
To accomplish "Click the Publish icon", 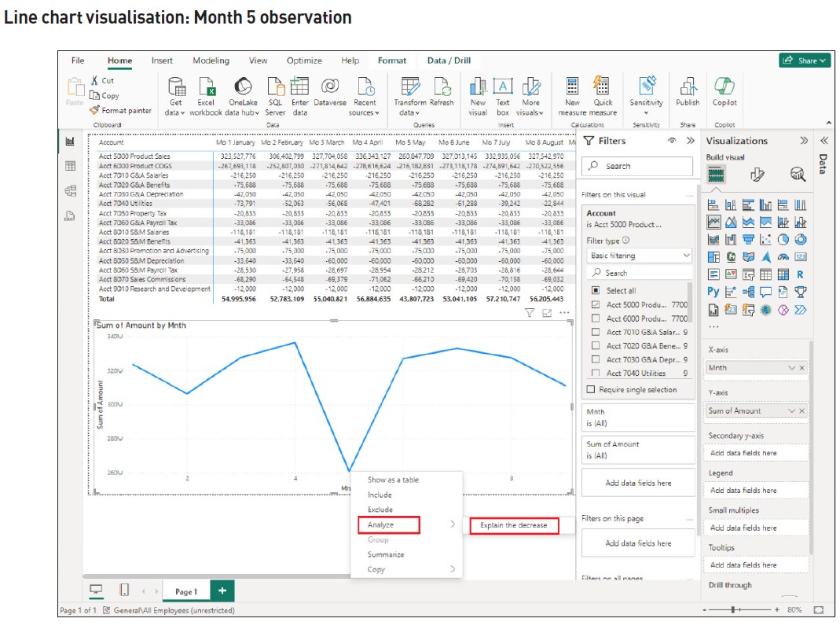I will 688,88.
